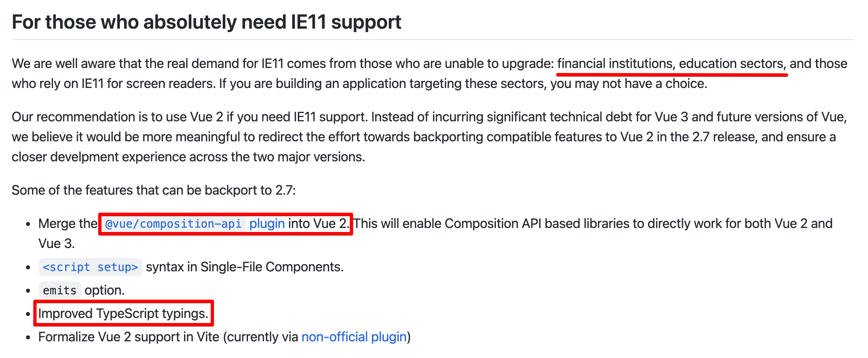The height and width of the screenshot is (358, 868).
Task: Click the bullet dot before Formalize Vue 2
Action: coord(28,338)
